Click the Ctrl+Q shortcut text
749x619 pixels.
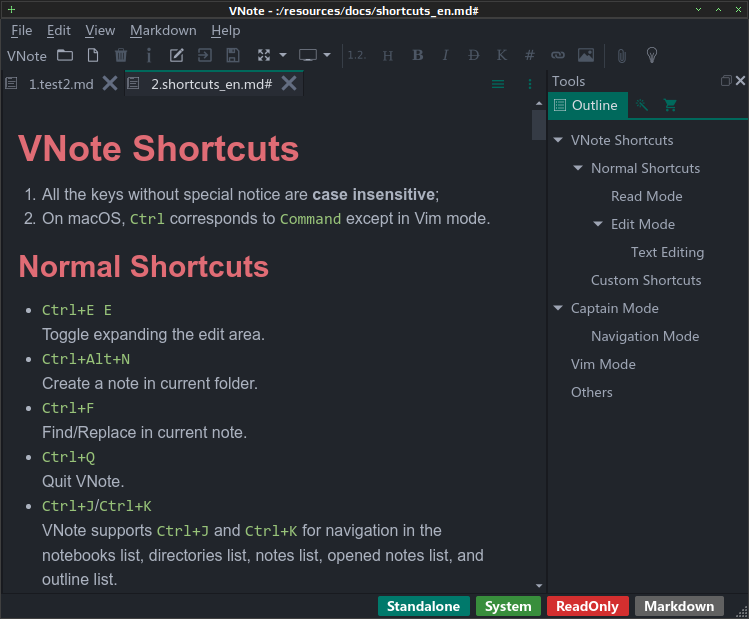pos(68,457)
